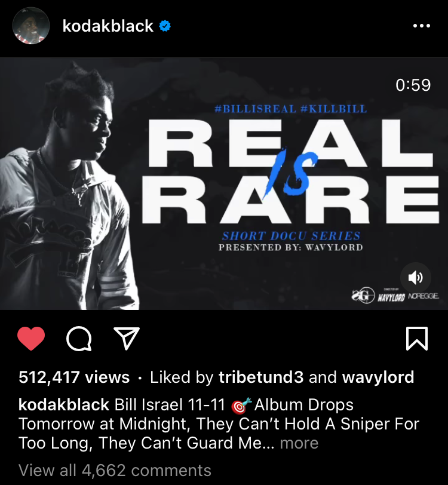Save post with bookmark icon

[x=417, y=339]
